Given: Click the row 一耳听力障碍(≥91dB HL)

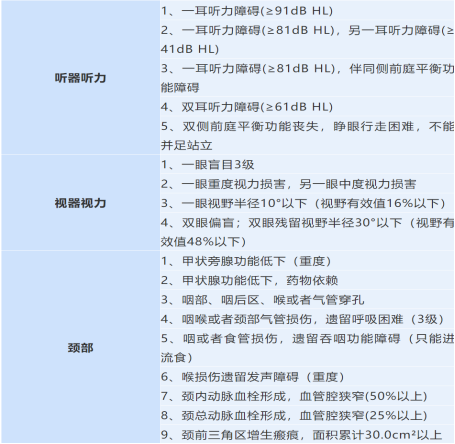Looking at the screenshot, I should click(307, 11).
